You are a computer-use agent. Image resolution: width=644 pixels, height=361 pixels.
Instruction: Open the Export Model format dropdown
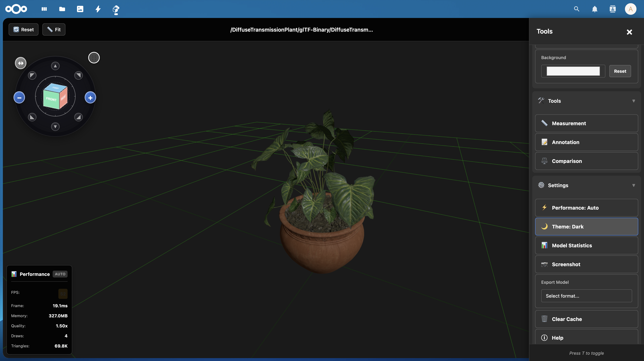point(586,296)
